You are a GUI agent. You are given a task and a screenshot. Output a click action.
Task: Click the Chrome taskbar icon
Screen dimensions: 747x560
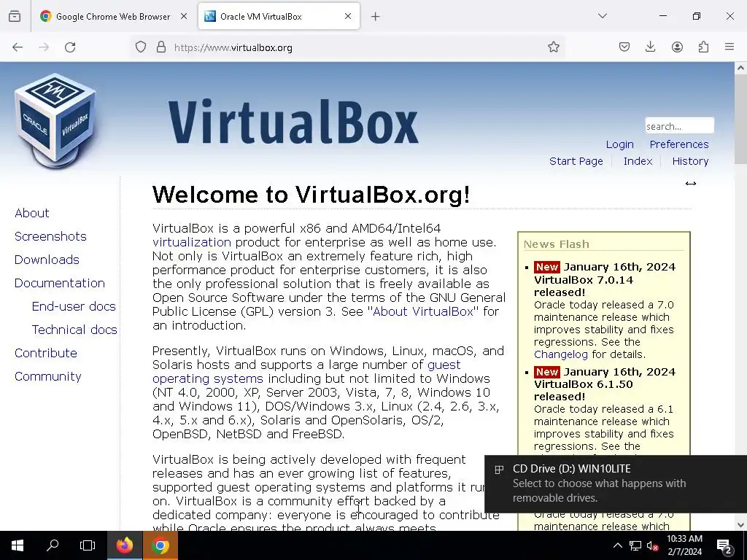[160, 545]
